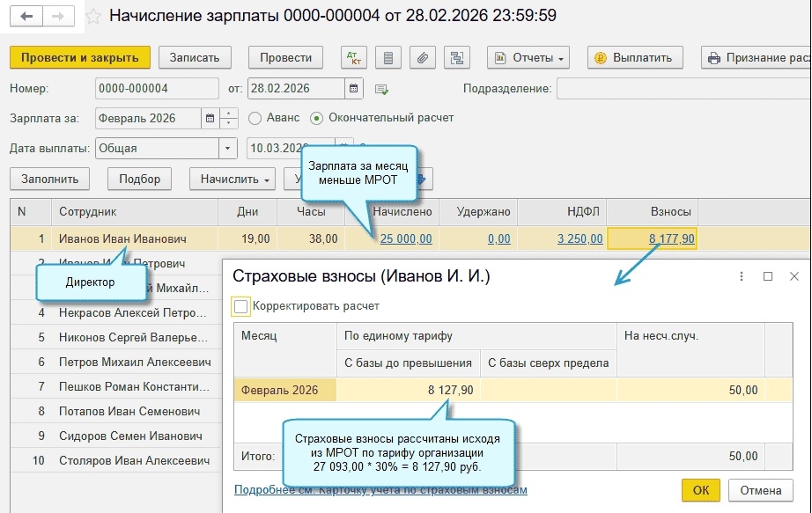Image resolution: width=812 pixels, height=513 pixels.
Task: Enable Корректировать расчет checkbox
Action: pos(240,306)
